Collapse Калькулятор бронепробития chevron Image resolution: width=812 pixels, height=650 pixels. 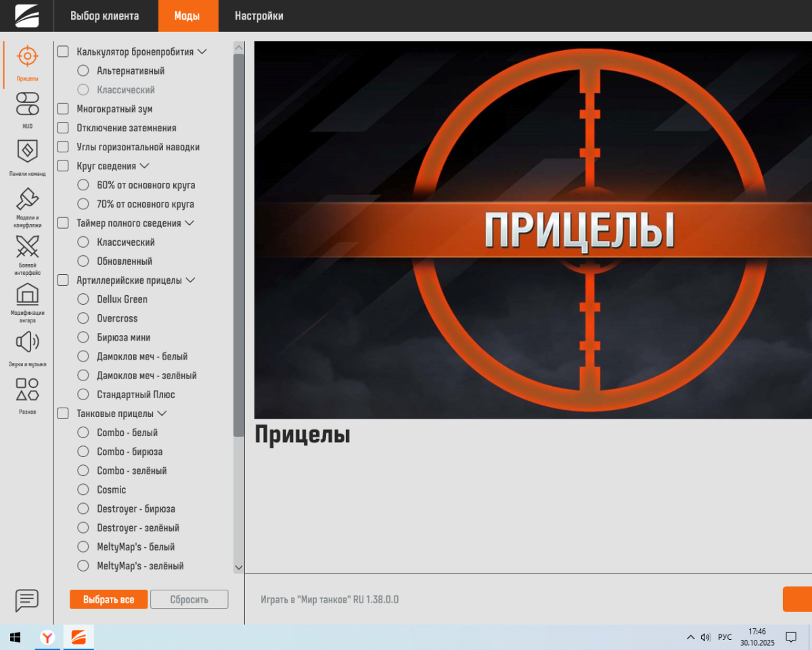202,51
